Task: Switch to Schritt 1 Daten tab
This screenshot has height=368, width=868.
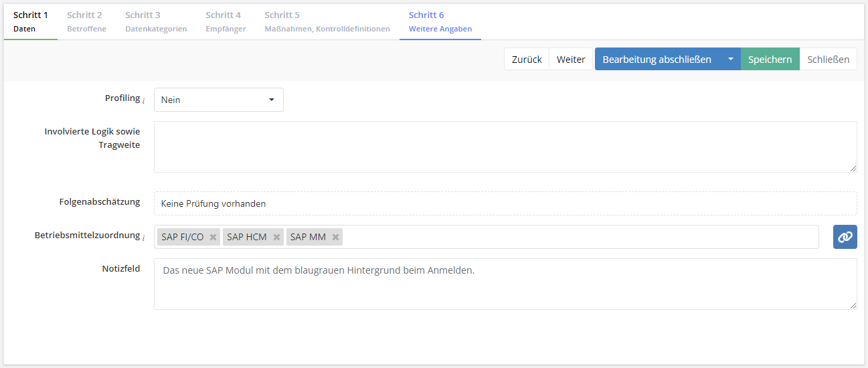Action: 30,21
